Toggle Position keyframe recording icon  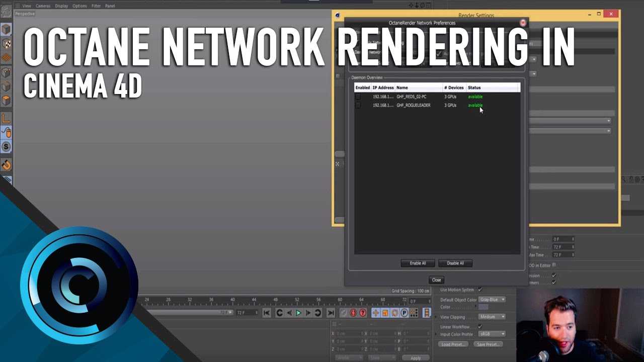(375, 313)
